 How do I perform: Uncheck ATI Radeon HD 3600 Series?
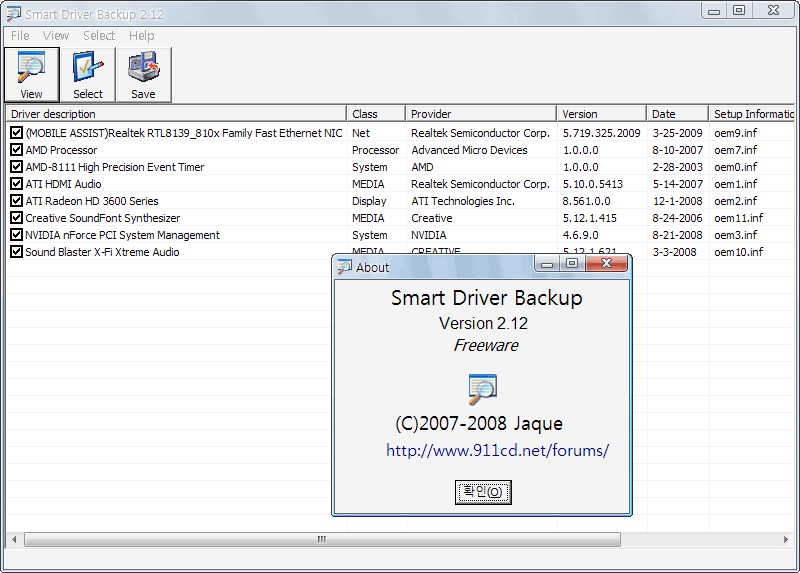point(16,201)
